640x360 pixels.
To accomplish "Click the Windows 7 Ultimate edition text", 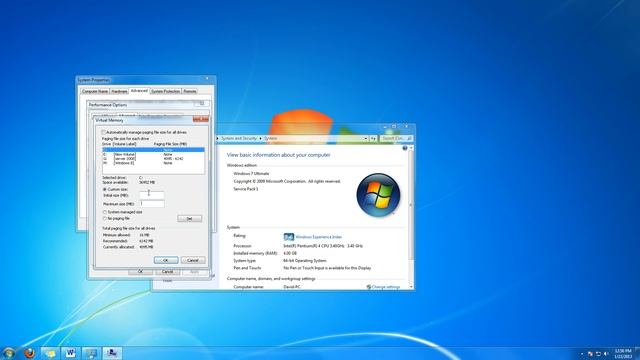I will tap(251, 173).
